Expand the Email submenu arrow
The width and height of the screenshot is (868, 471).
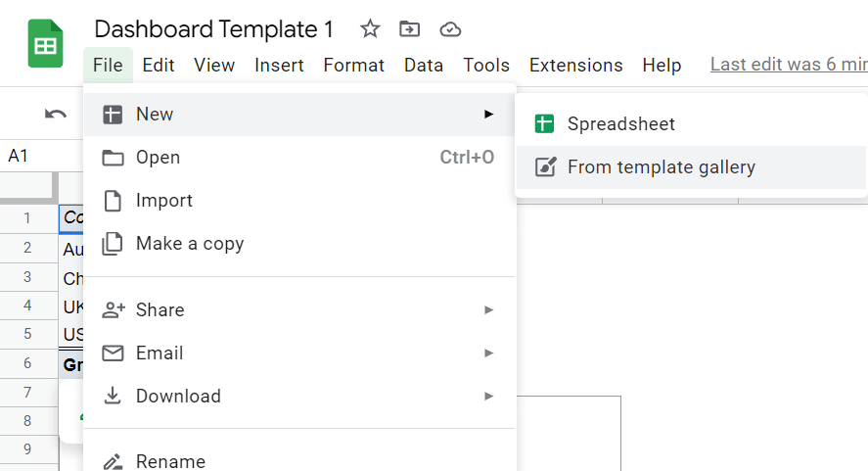click(x=488, y=353)
